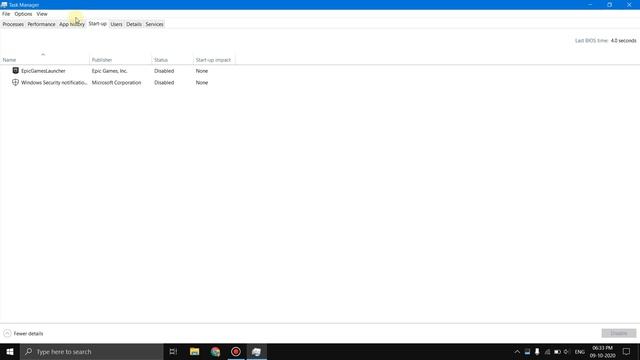Switch to the Details tab

click(134, 24)
